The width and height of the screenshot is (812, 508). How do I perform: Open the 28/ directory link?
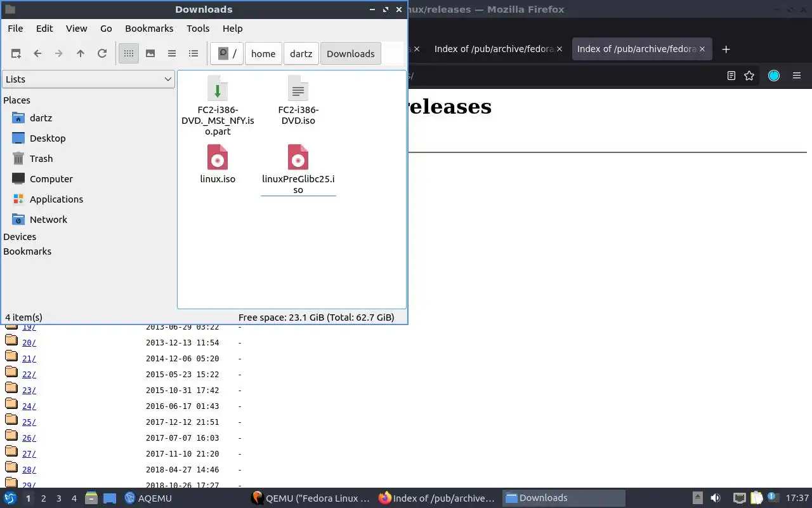coord(29,470)
